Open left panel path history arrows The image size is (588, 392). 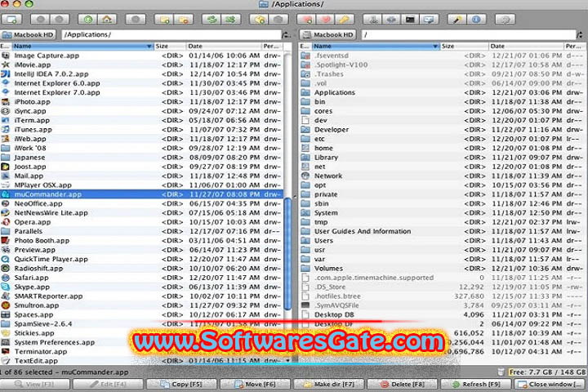pos(286,35)
